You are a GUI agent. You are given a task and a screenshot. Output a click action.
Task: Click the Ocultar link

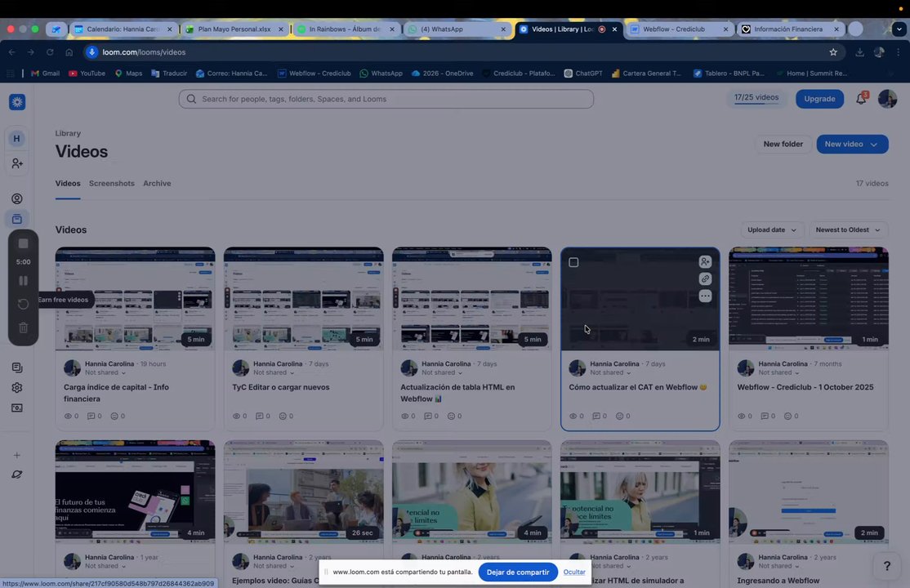574,572
